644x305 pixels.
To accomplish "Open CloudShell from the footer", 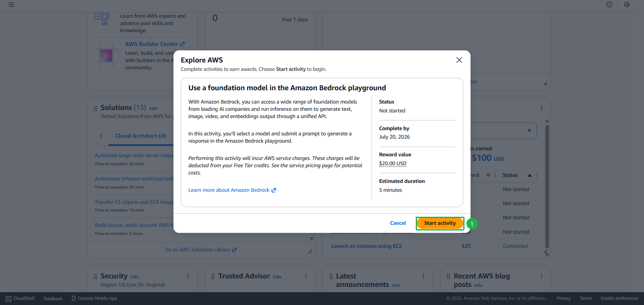I will (x=20, y=299).
